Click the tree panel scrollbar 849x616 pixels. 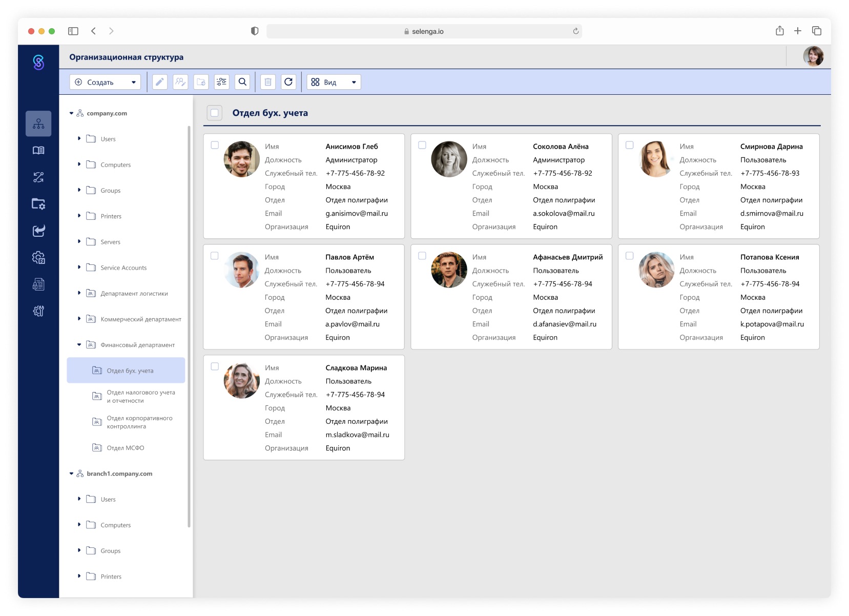pos(189,326)
